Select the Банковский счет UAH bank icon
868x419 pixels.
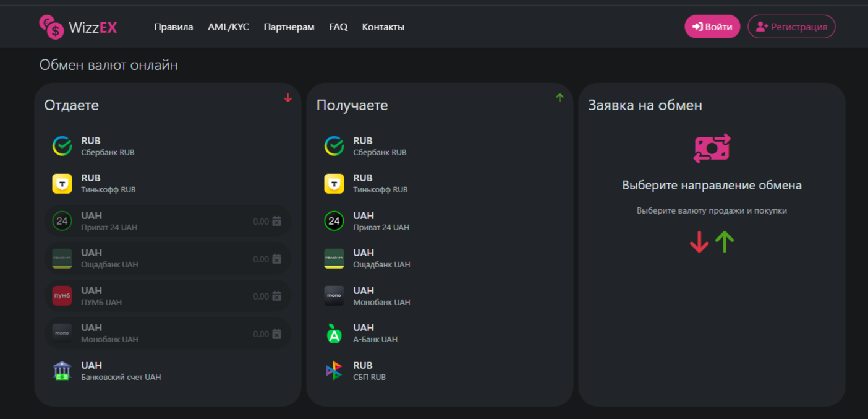click(x=62, y=371)
